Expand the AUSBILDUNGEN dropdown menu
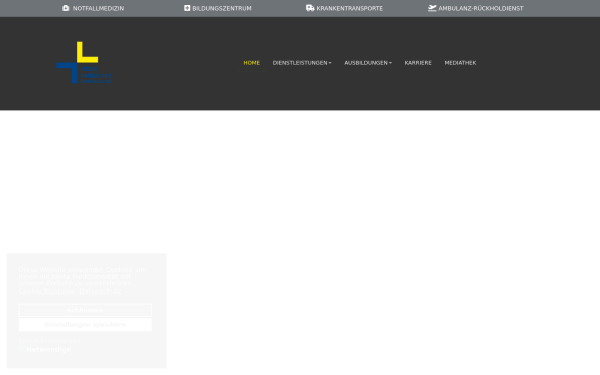This screenshot has height=375, width=600. coord(368,63)
